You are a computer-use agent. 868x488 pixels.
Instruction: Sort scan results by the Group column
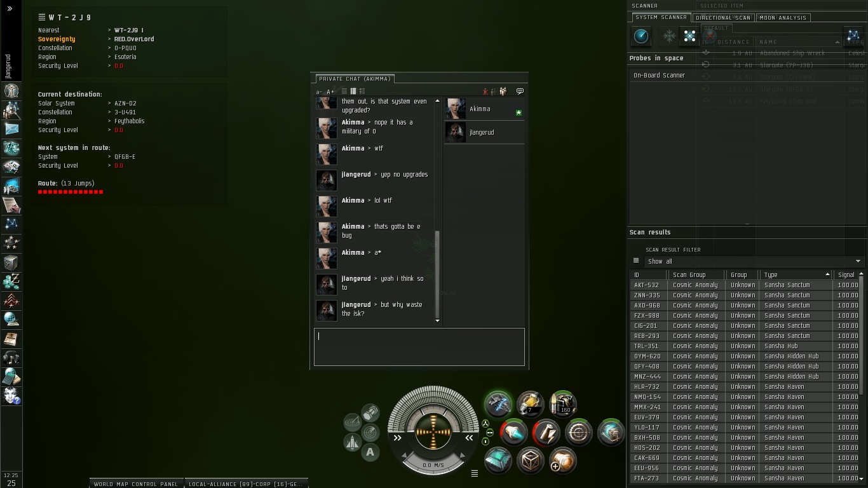click(x=743, y=274)
